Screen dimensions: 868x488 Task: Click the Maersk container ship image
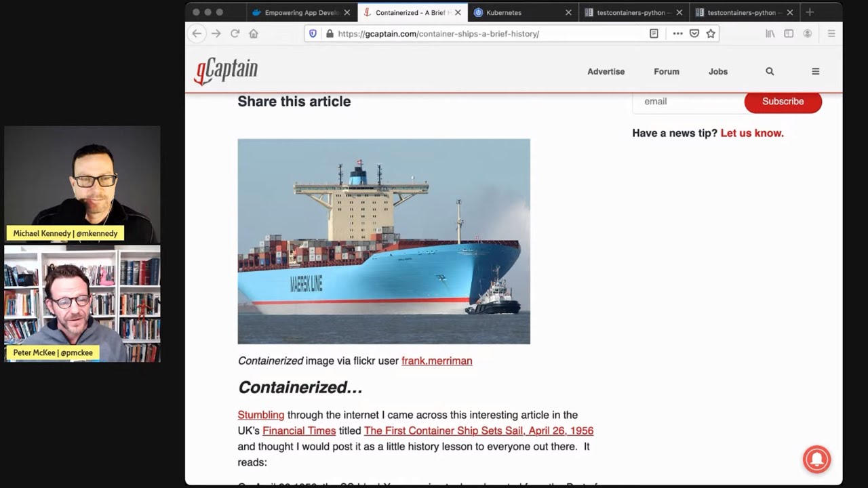(x=384, y=241)
